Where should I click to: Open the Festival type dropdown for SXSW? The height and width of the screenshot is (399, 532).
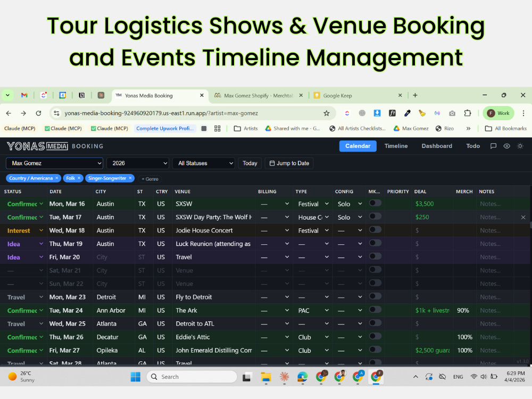point(313,204)
